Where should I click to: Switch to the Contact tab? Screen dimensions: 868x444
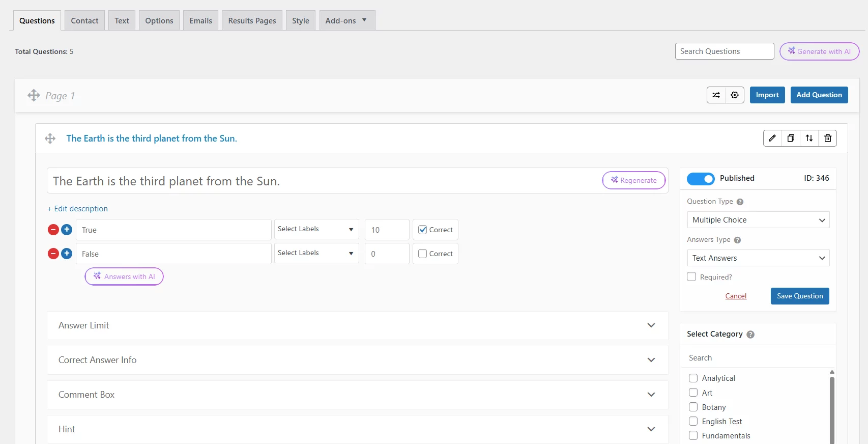[84, 20]
